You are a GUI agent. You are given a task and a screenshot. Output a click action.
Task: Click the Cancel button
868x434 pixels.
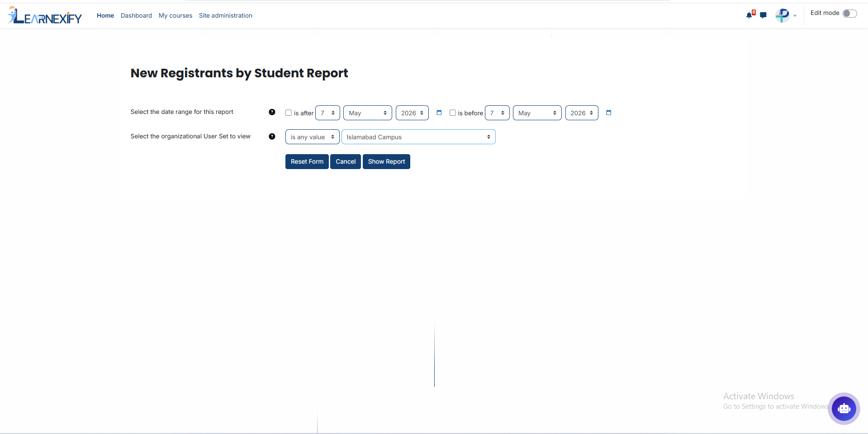click(346, 162)
